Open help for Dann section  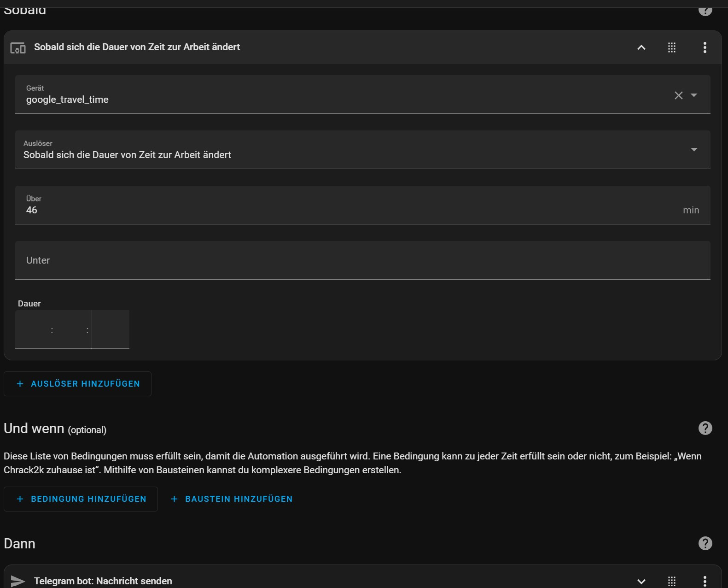pyautogui.click(x=705, y=543)
